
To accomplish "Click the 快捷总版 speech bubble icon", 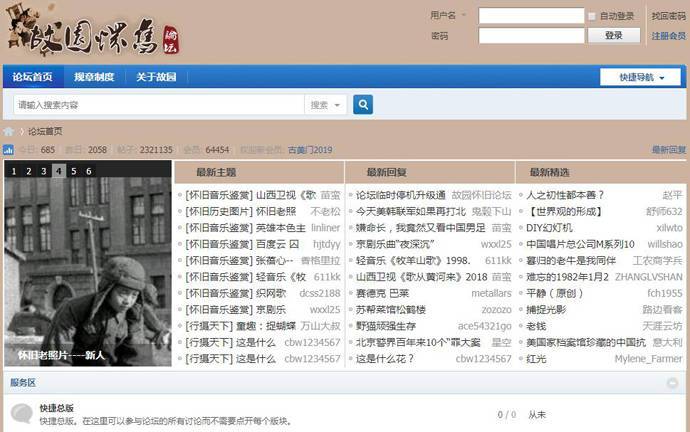I will coord(20,414).
